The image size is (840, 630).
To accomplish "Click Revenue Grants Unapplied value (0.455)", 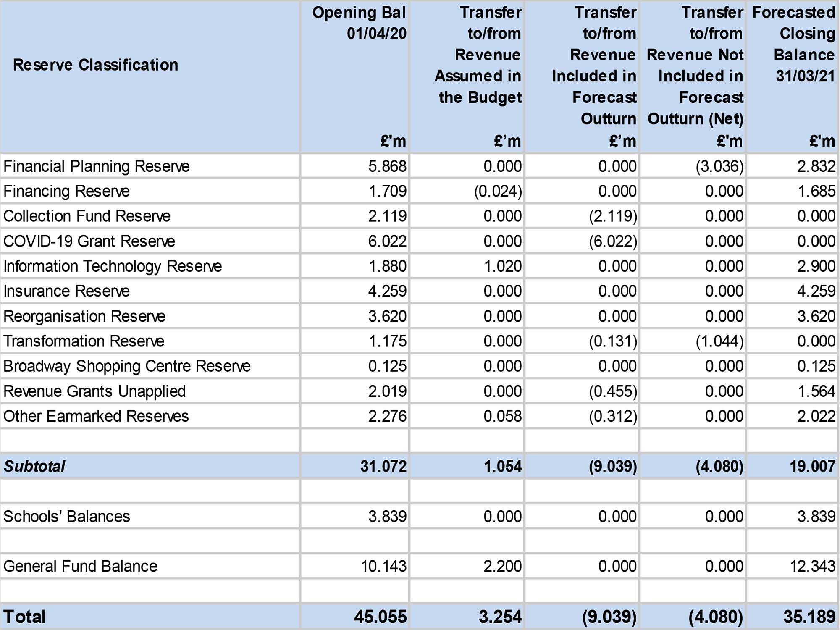I will (613, 391).
